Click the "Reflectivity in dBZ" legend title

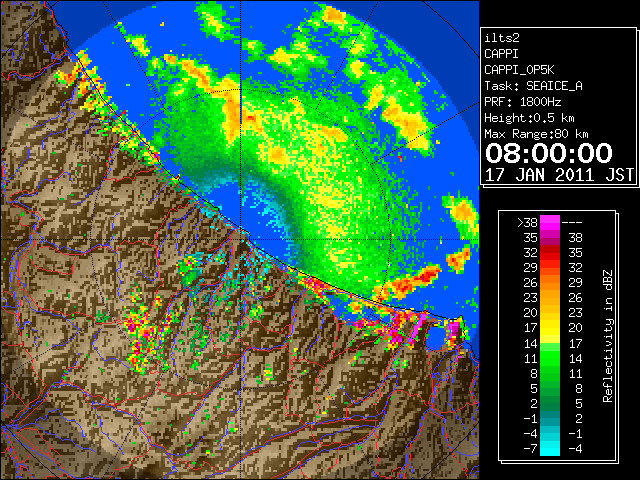(607, 336)
